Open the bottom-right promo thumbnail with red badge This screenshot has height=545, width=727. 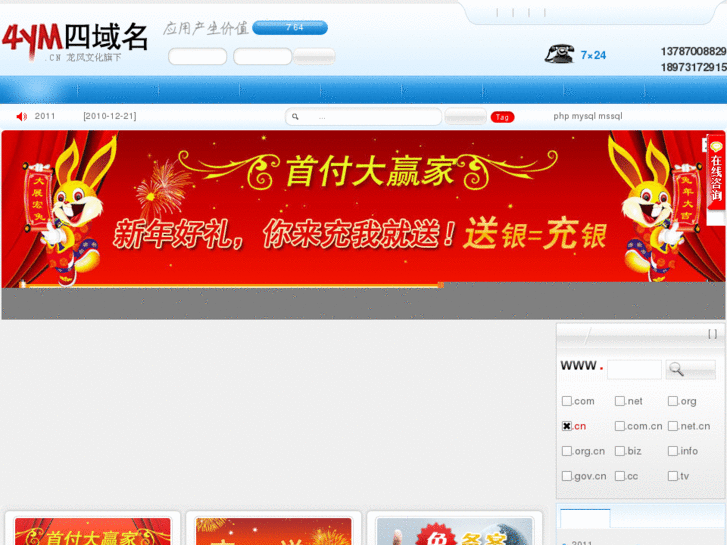tap(454, 532)
